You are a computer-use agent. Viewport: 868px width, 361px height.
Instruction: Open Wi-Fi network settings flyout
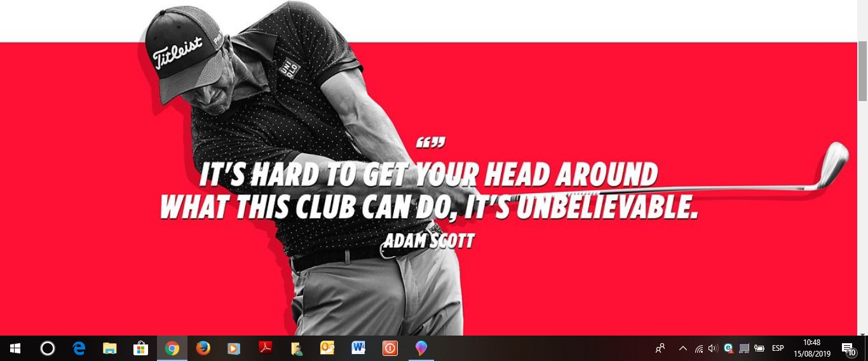[699, 348]
